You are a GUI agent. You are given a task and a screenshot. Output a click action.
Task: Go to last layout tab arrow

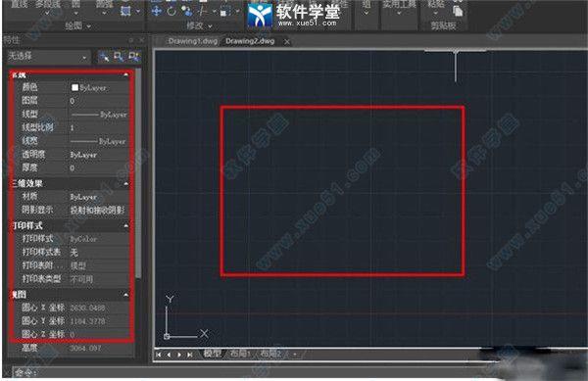190,354
